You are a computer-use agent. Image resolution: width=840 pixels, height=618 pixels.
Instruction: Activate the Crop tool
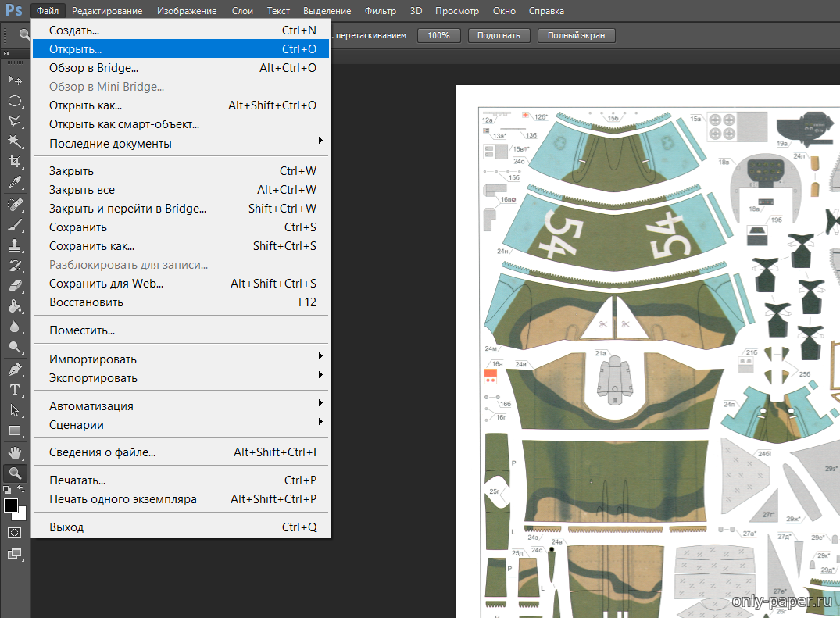pos(15,162)
